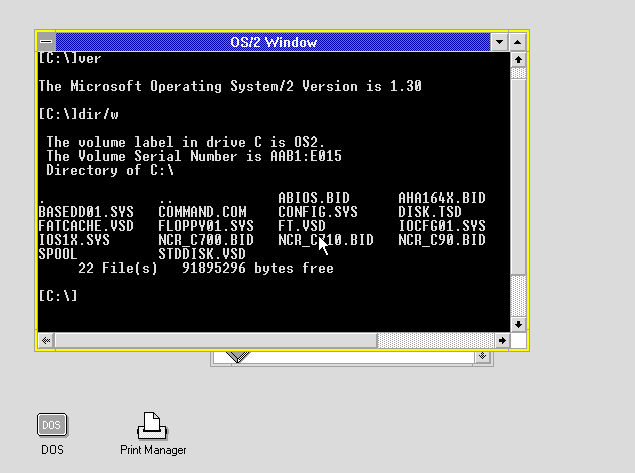This screenshot has height=473, width=635.
Task: Click the horizontal scrollbar thumb
Action: click(x=216, y=341)
